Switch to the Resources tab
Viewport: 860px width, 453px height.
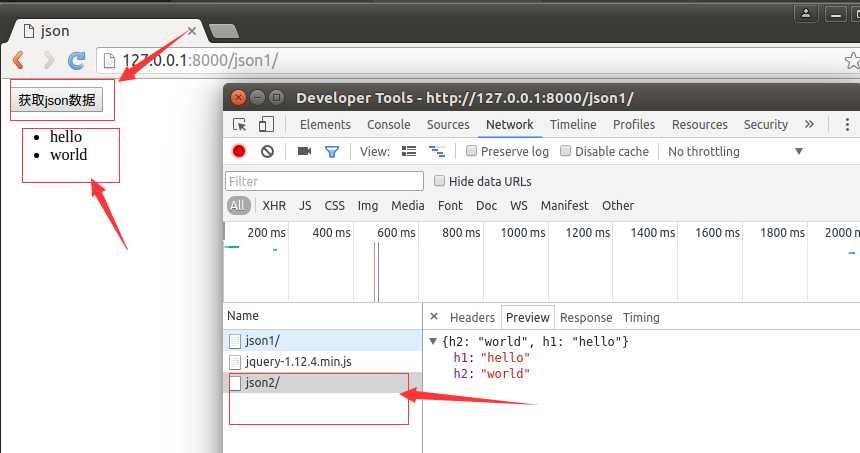tap(700, 124)
